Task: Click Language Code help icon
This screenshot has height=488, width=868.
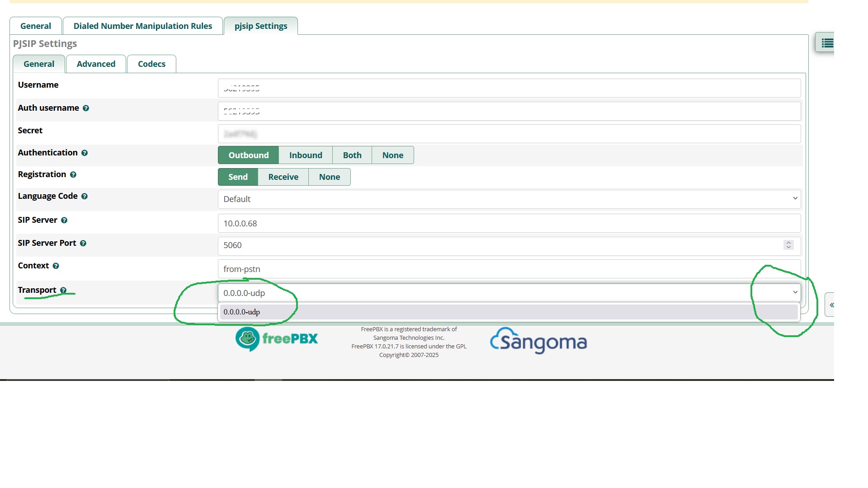Action: tap(85, 197)
